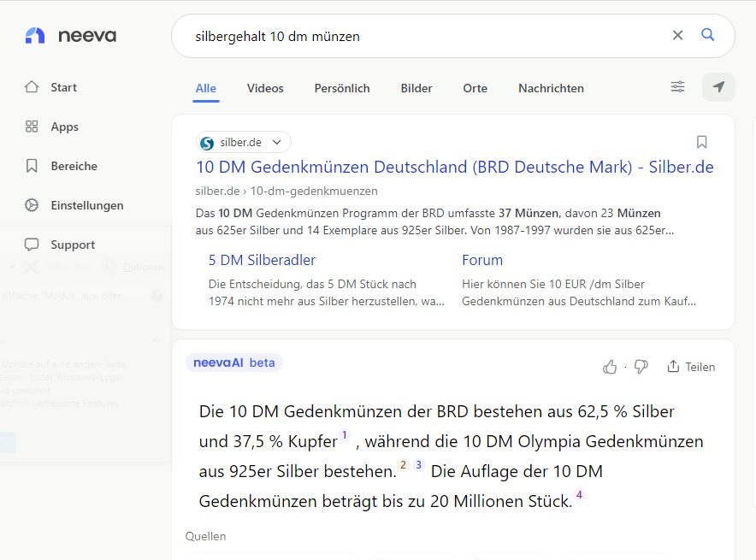Open Einstellungen gear icon
The image size is (756, 560).
(x=32, y=205)
